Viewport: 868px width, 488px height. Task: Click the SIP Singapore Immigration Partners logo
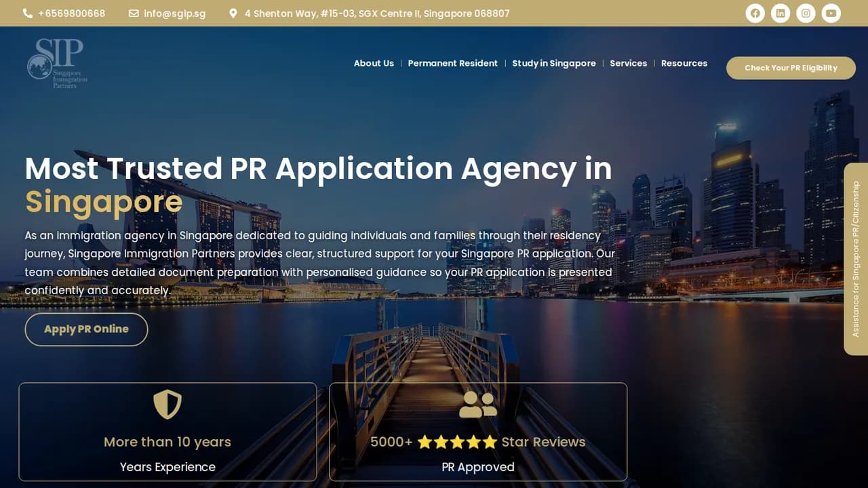[x=58, y=64]
